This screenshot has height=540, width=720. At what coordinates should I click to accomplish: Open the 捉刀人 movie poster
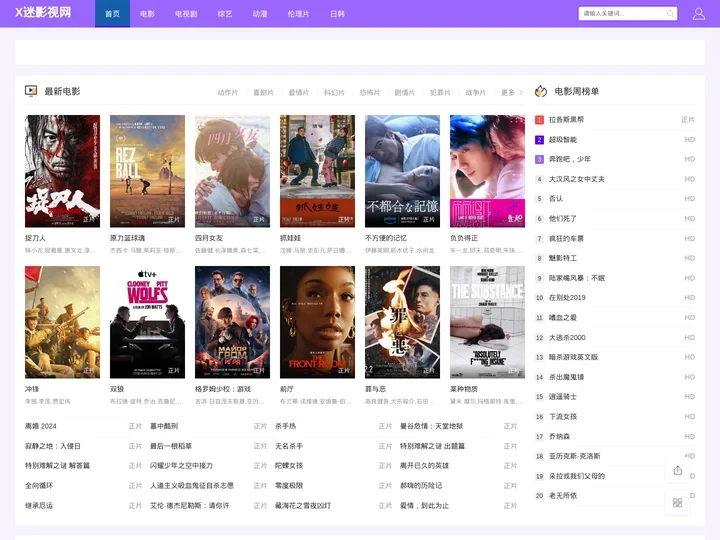coord(62,171)
